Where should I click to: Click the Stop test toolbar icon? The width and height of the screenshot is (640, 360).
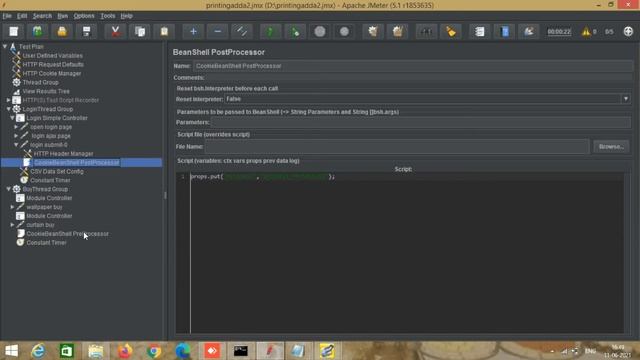tap(320, 31)
